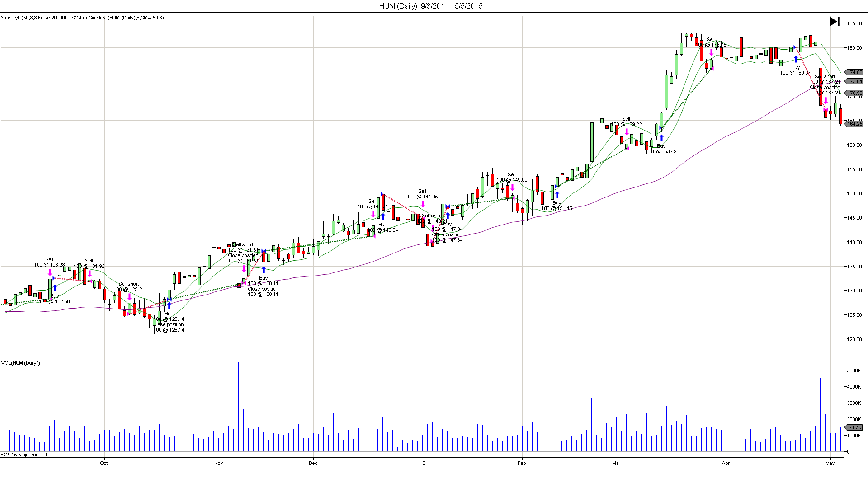
Task: Click magenta sell arrow below 100 @ 128.28
Action: (50, 272)
